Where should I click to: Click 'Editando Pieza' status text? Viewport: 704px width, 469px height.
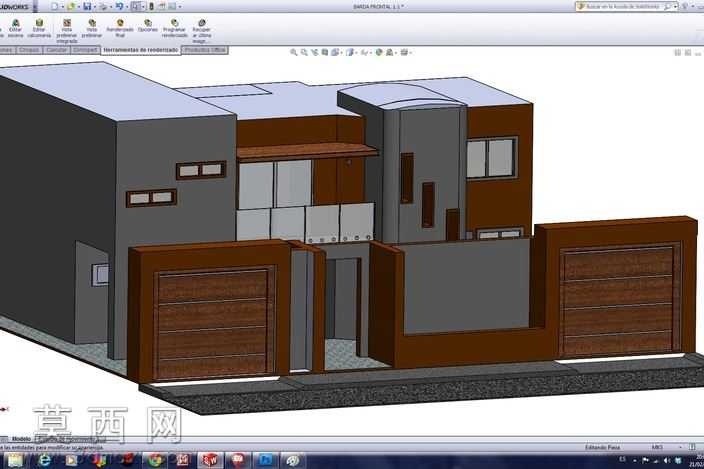[603, 447]
